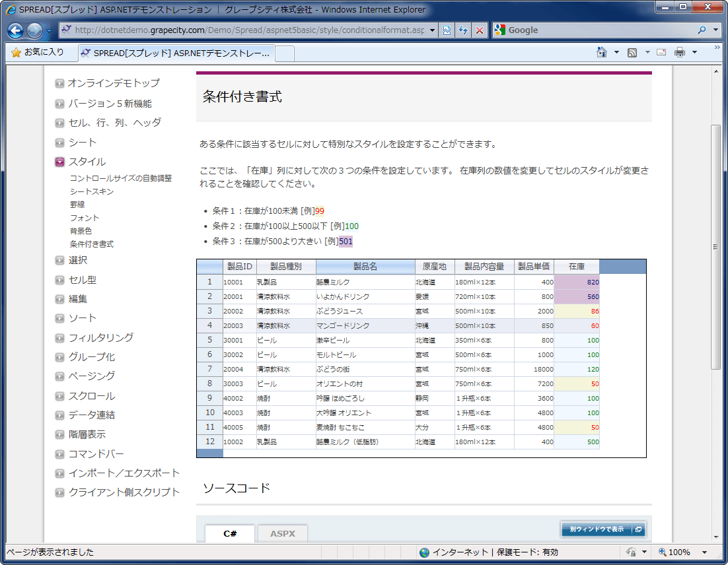Open the フォント sidebar link
728x565 pixels.
tap(85, 218)
